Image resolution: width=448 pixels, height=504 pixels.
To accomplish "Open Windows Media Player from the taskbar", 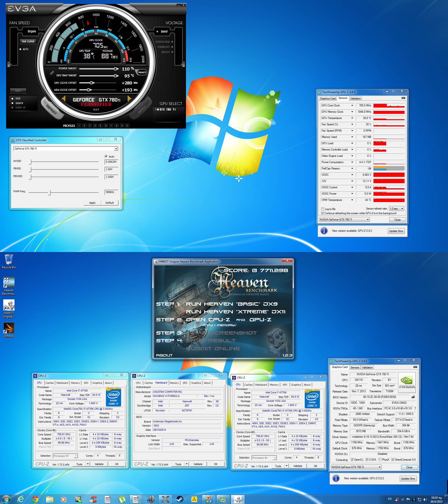I will click(x=64, y=500).
